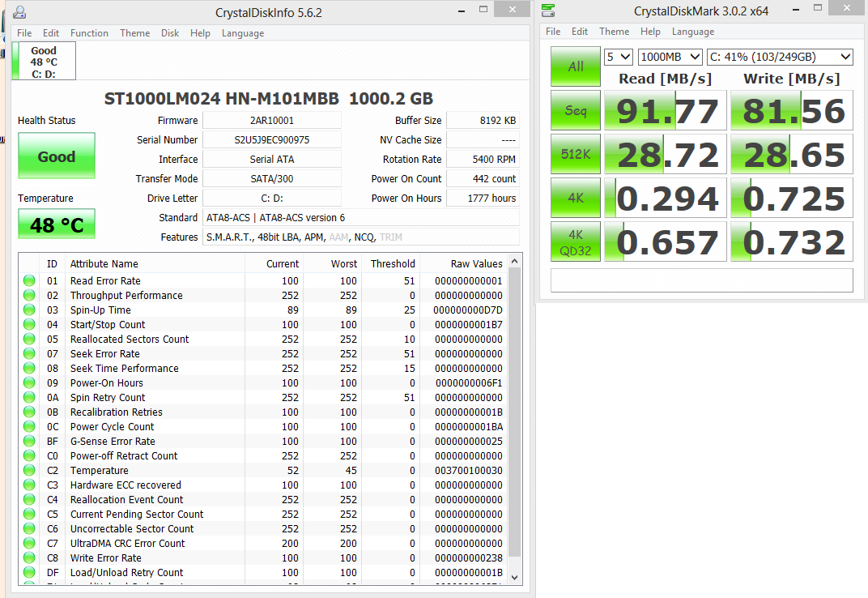The width and height of the screenshot is (868, 598).
Task: Click the SMART list scrollbar up arrow
Action: tap(515, 261)
